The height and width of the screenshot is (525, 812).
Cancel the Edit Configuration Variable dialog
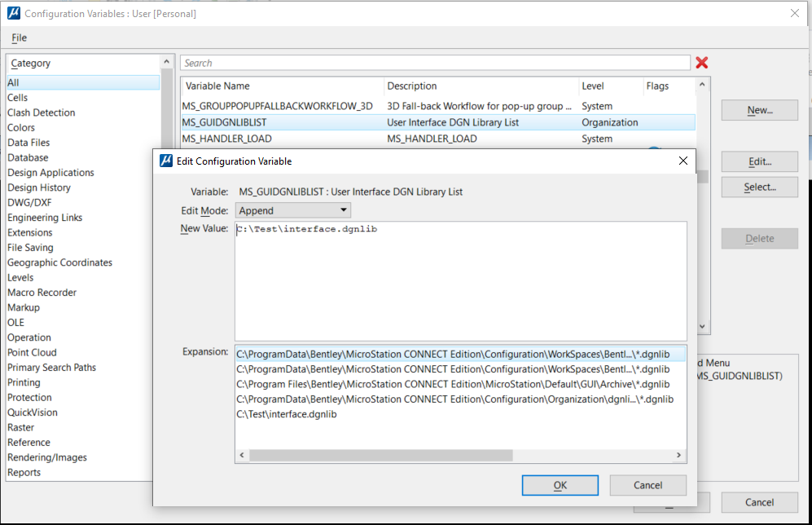pyautogui.click(x=647, y=485)
